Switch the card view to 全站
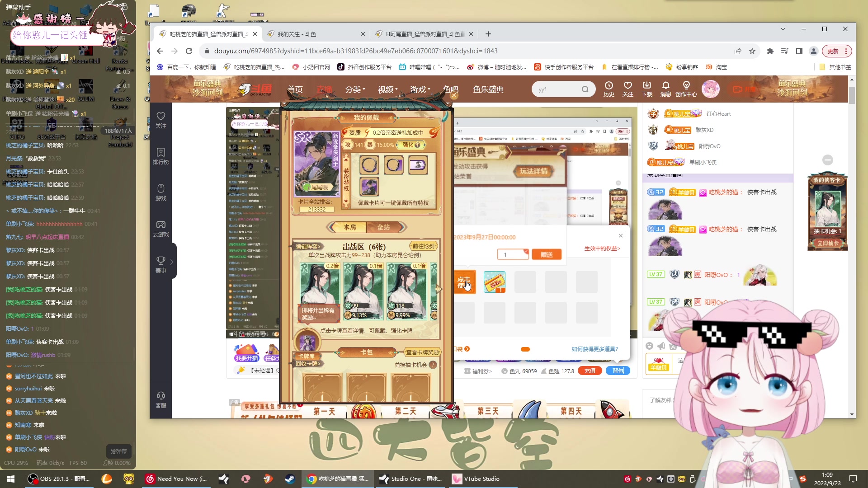The width and height of the screenshot is (868, 488). 383,227
